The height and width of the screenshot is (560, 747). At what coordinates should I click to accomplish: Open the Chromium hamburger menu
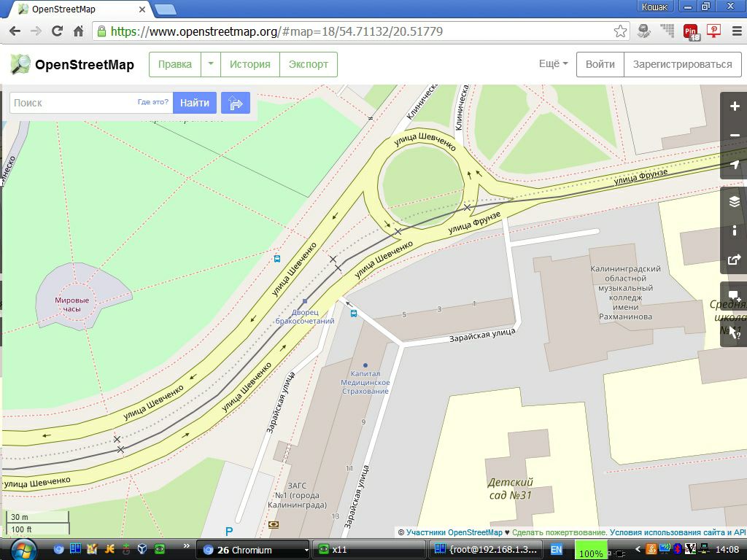coord(737,31)
